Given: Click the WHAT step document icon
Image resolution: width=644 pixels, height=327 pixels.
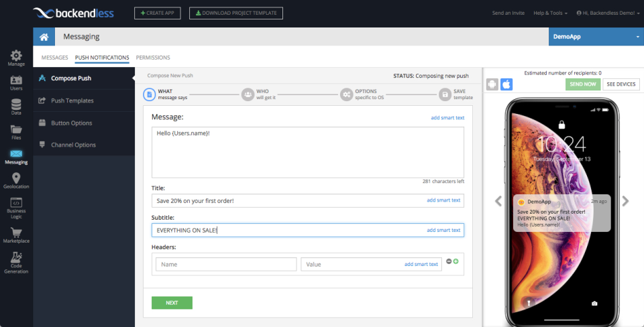Looking at the screenshot, I should point(149,94).
